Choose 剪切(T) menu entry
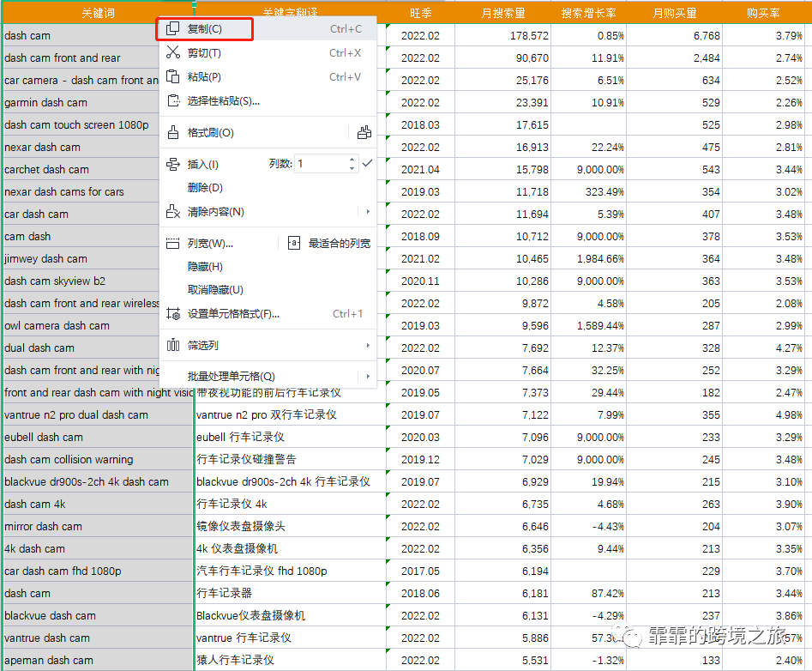This screenshot has height=671, width=812. click(x=204, y=53)
